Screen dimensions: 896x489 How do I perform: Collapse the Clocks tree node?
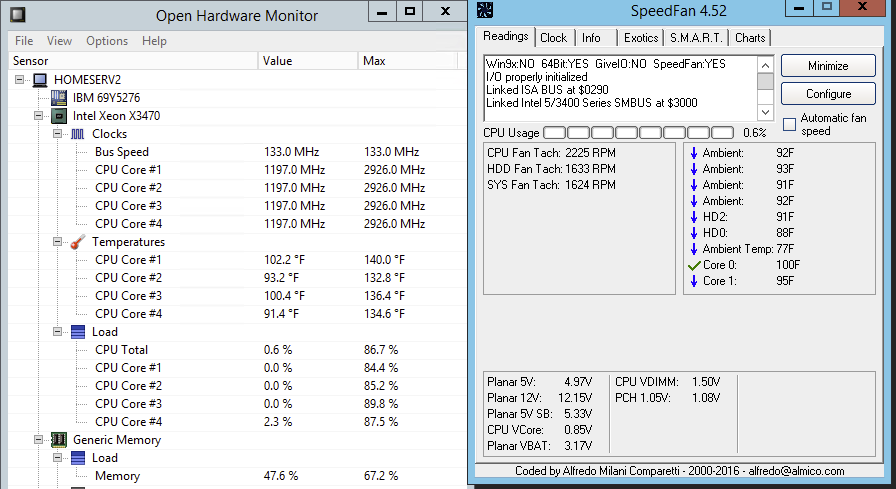coord(57,134)
